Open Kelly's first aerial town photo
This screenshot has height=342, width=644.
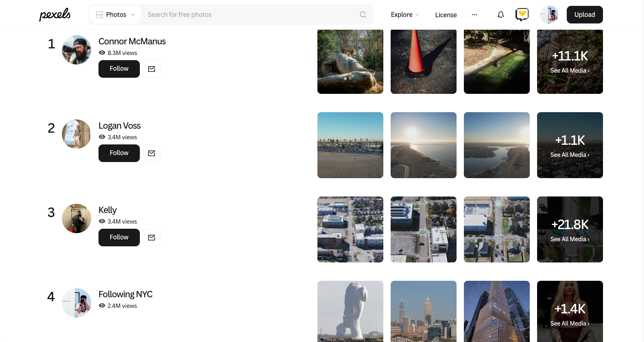(x=350, y=229)
